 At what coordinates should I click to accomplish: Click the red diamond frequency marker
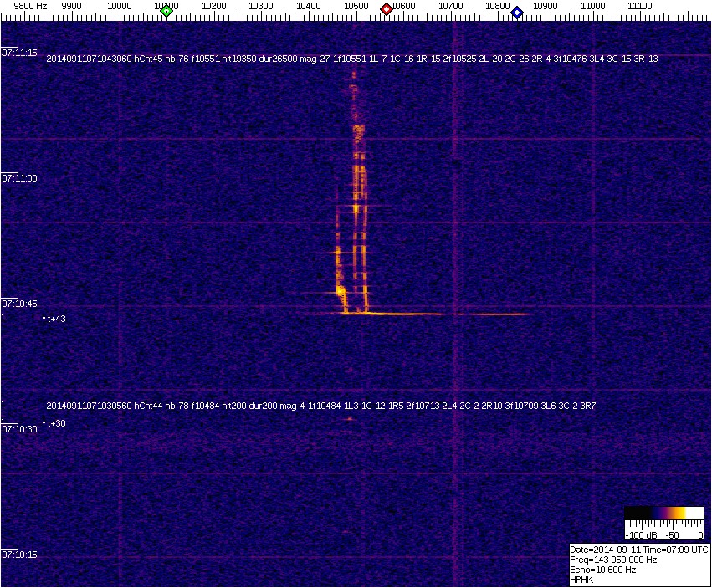387,9
